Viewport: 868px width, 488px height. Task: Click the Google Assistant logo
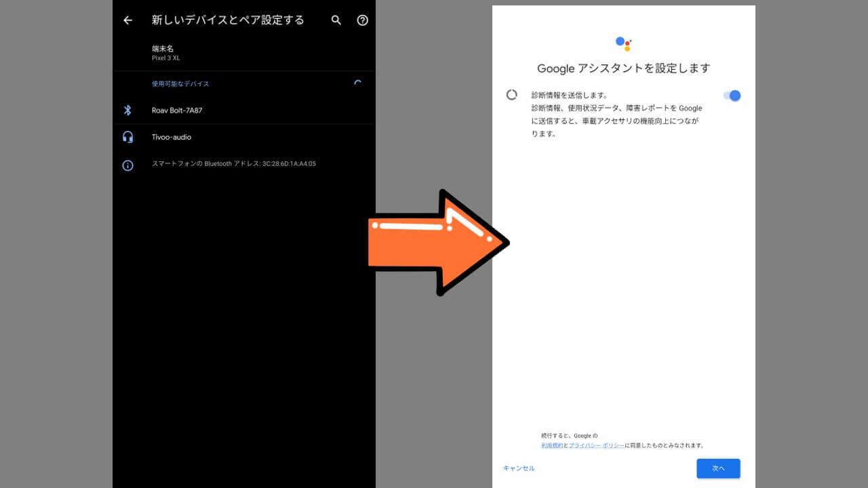[623, 44]
